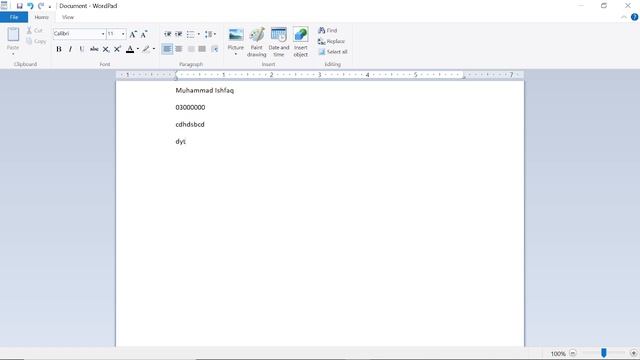Click the Line spacing icon
This screenshot has width=640, height=360.
tap(210, 34)
